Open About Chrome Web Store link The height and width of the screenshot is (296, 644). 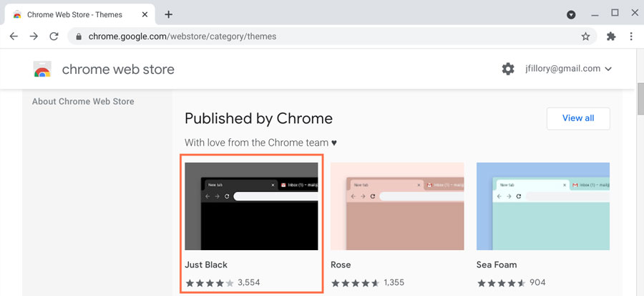coord(83,101)
